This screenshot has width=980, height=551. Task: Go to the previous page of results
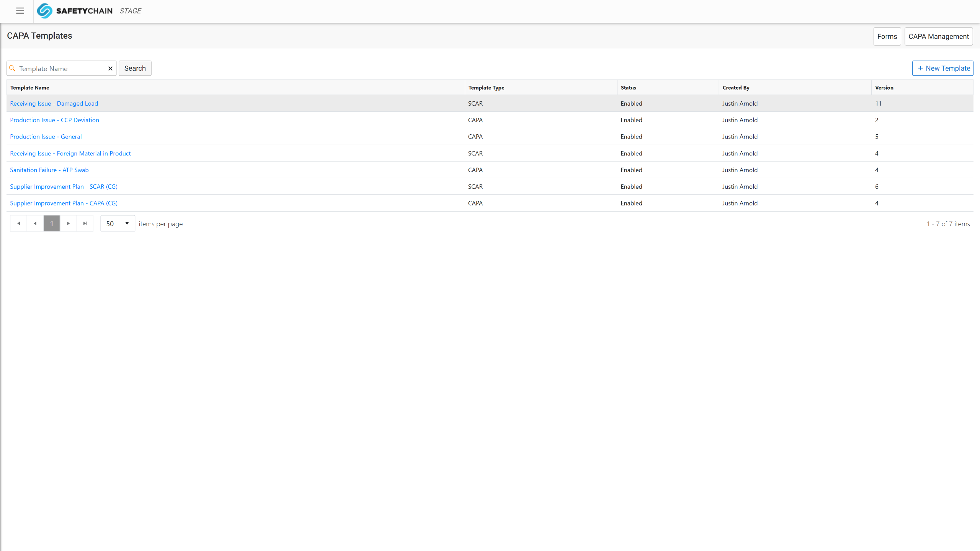[35, 223]
